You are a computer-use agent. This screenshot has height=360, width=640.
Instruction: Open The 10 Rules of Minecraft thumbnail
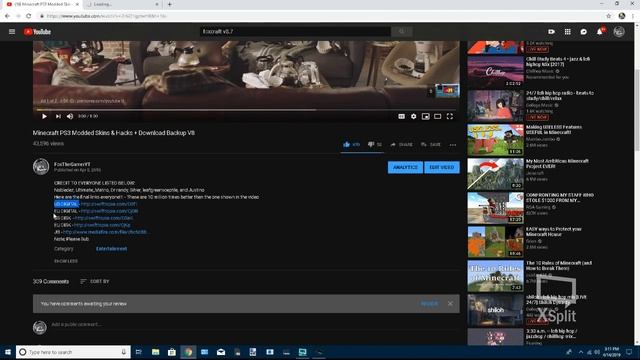coord(495,276)
